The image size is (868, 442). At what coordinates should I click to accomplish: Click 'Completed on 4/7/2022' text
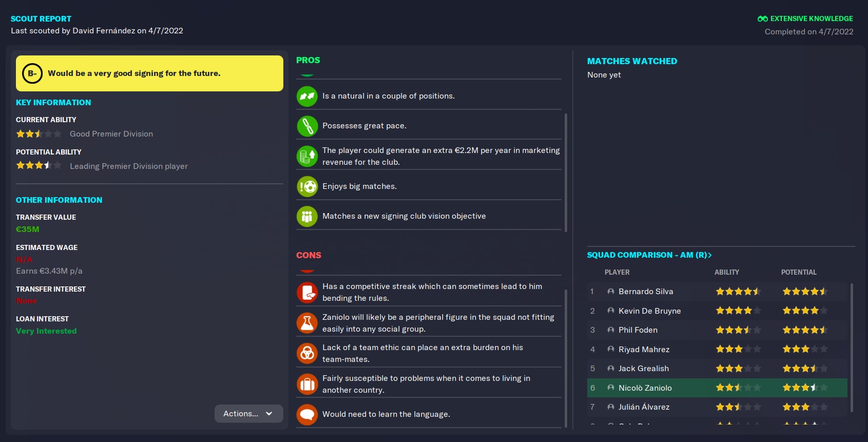coord(809,32)
